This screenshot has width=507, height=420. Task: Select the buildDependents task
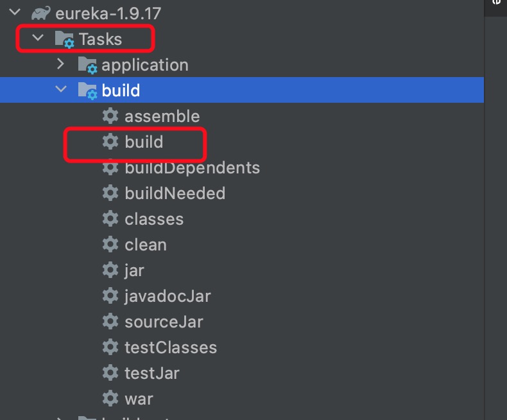point(193,168)
